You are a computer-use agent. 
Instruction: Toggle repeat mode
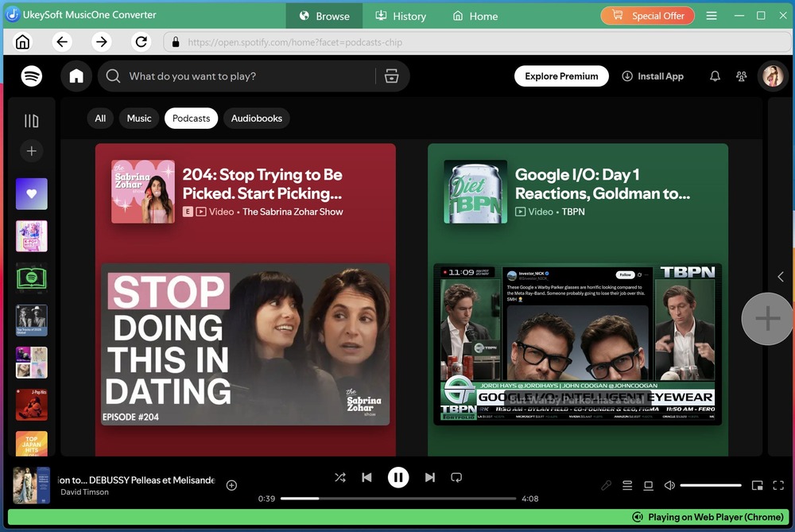tap(456, 477)
